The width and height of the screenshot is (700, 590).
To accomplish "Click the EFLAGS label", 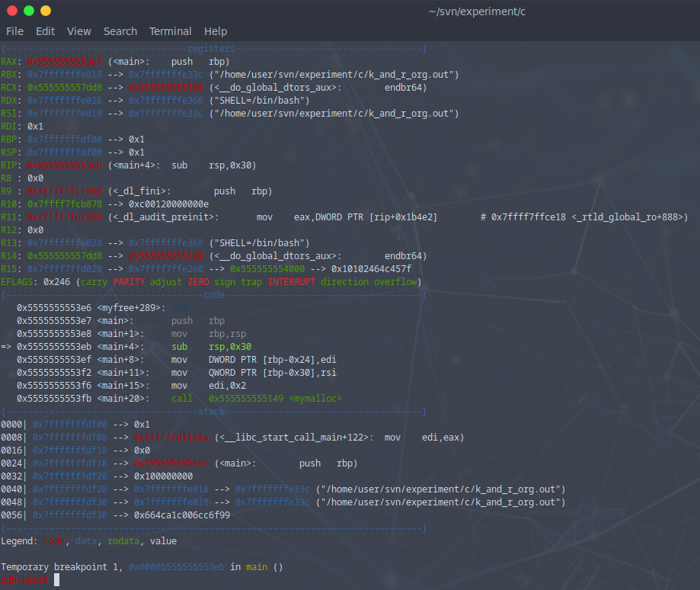I will click(17, 282).
